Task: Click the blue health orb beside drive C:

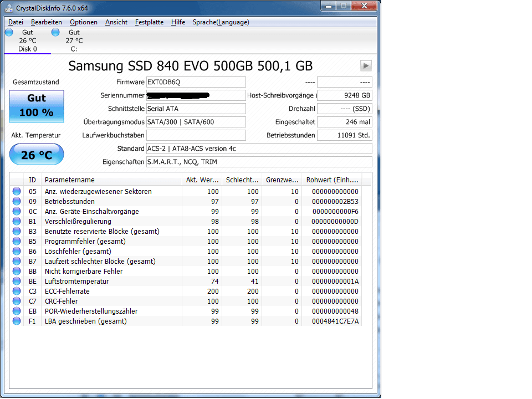Action: pos(55,32)
